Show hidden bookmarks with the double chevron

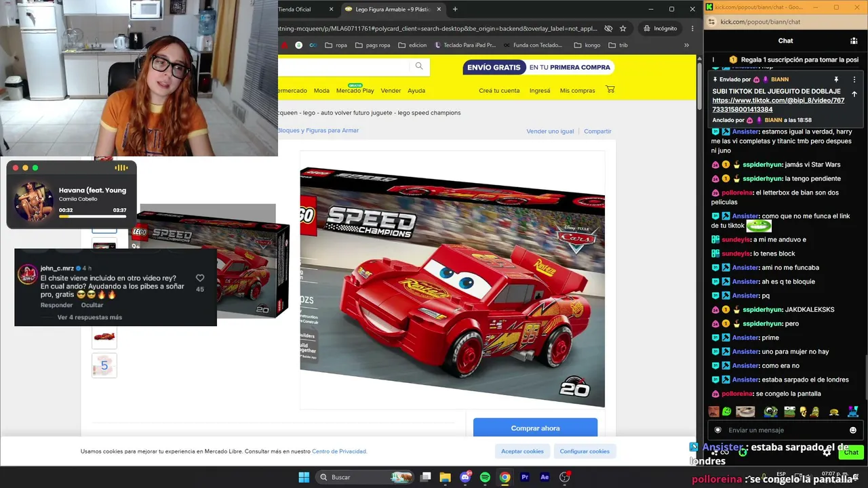pos(686,45)
